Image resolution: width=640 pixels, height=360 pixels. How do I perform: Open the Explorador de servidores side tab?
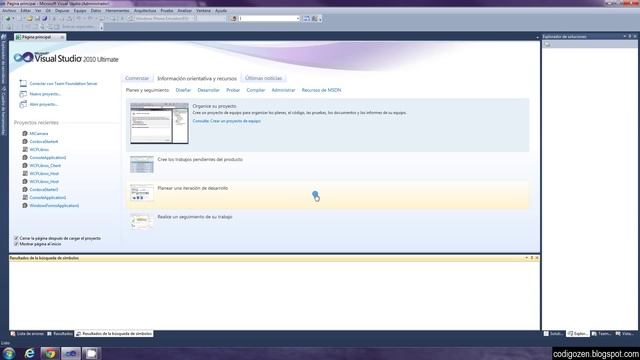(x=4, y=60)
